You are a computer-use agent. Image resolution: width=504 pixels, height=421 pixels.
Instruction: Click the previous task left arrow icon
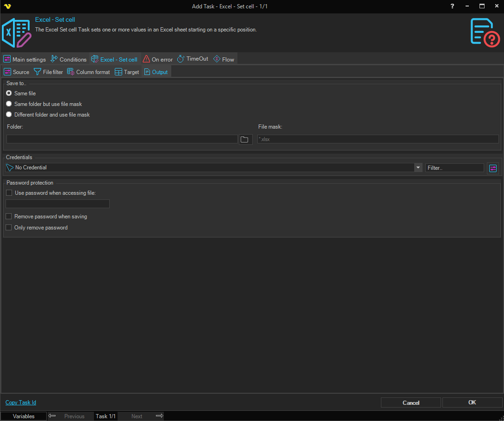pos(52,416)
